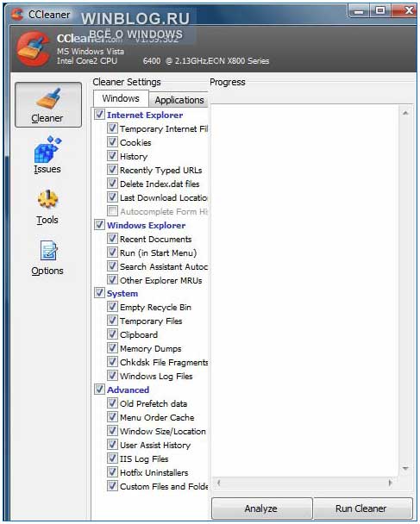420x524 pixels.
Task: Toggle the Windows Explorer group checkbox
Action: pyautogui.click(x=99, y=225)
